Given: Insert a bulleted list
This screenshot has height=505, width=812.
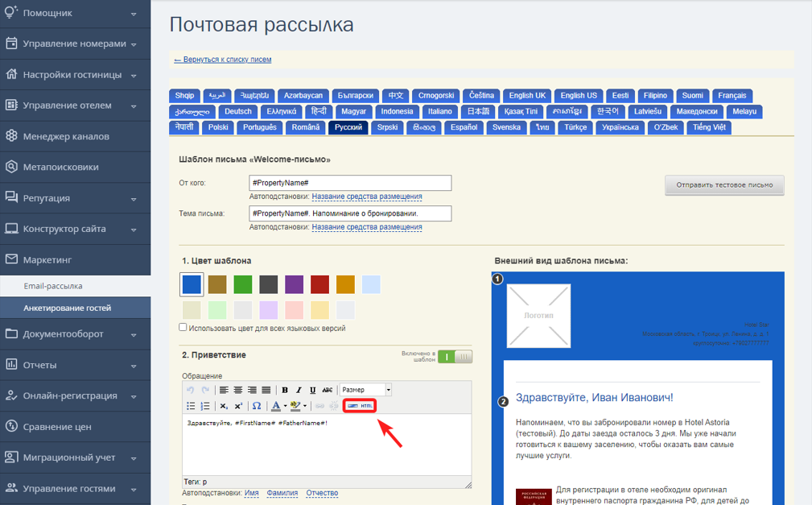Looking at the screenshot, I should [191, 406].
